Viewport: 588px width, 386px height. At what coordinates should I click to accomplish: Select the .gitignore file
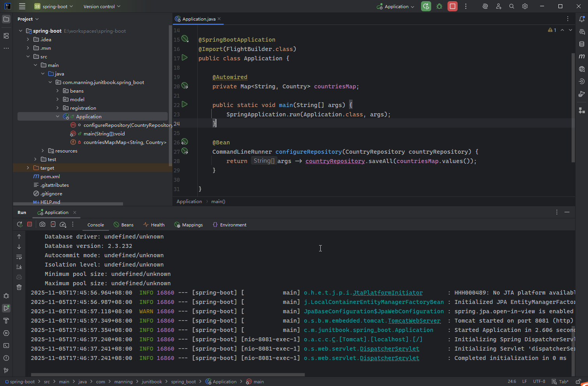(51, 194)
